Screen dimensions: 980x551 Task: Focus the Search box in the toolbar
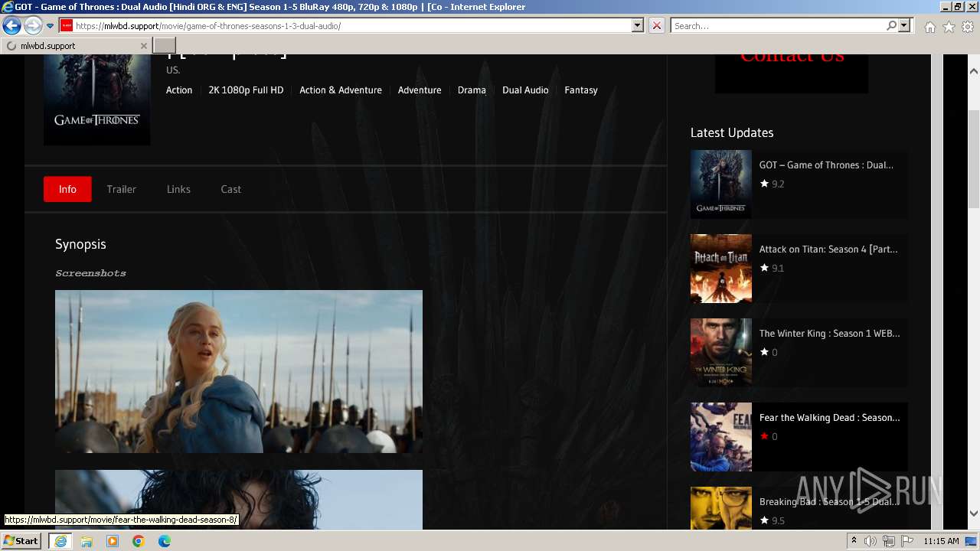[778, 26]
